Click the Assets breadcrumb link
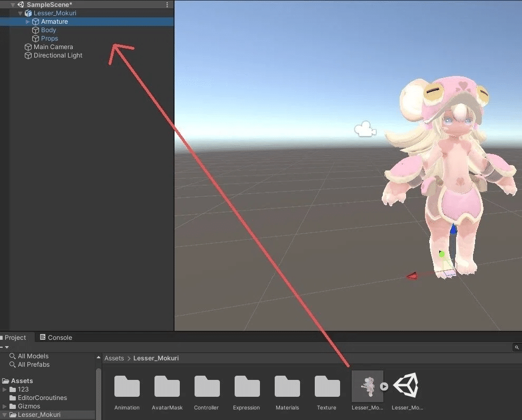522x420 pixels. click(114, 358)
